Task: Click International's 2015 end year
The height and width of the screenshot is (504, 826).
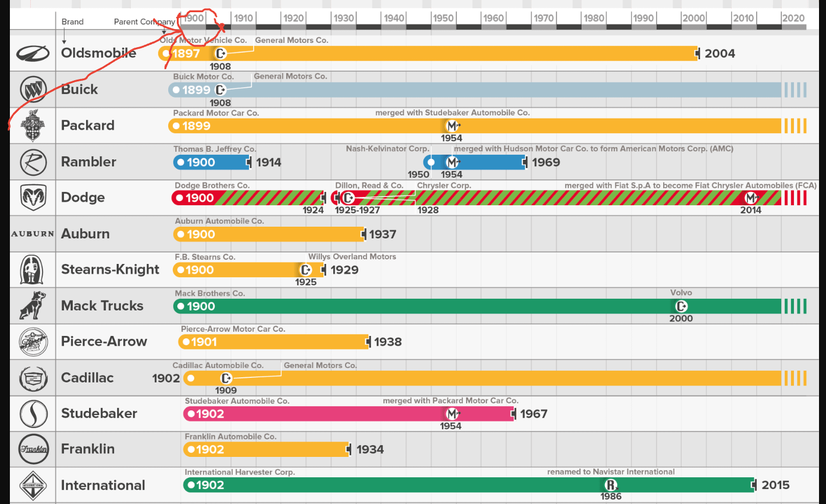Action: [x=775, y=485]
